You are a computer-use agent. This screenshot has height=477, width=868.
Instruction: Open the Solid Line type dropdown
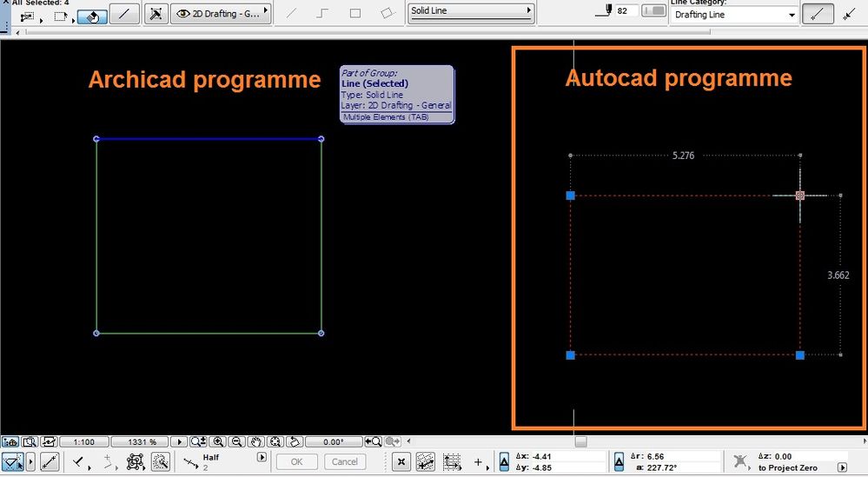click(471, 13)
